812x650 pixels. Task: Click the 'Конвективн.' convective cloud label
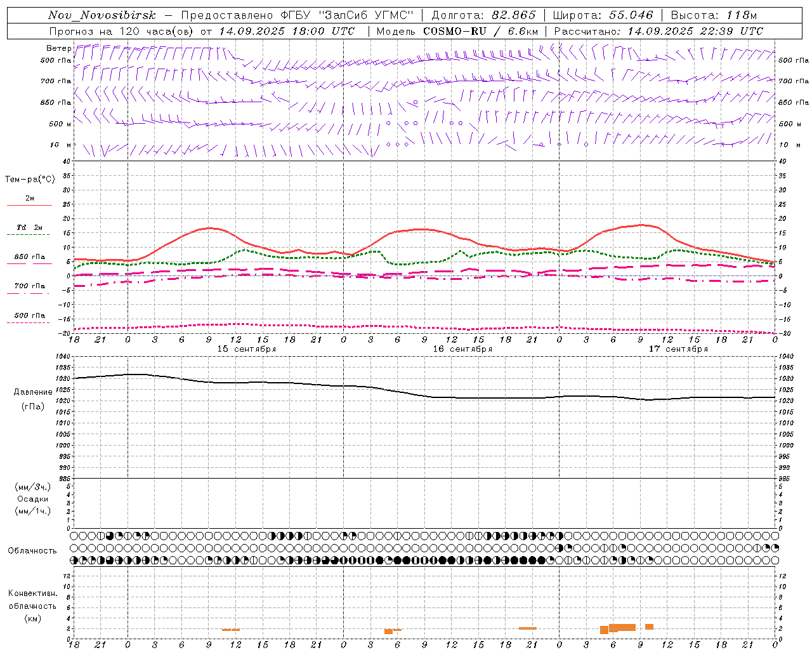[32, 594]
